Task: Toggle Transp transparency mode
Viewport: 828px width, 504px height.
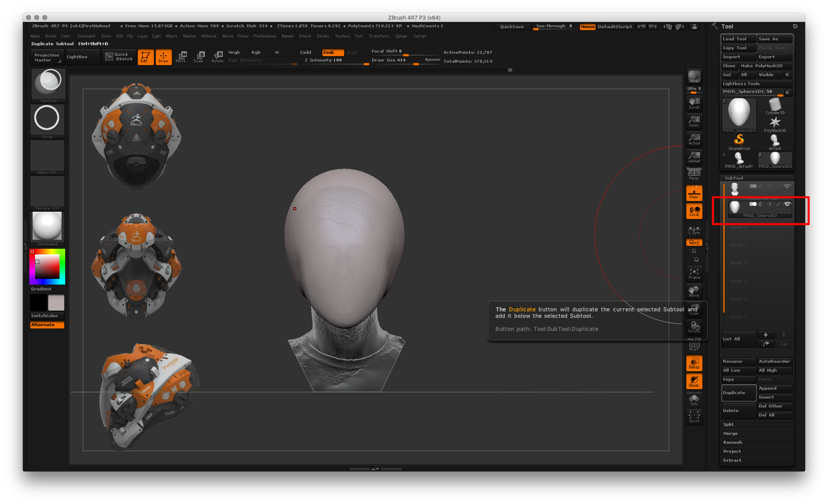Action: click(x=694, y=363)
